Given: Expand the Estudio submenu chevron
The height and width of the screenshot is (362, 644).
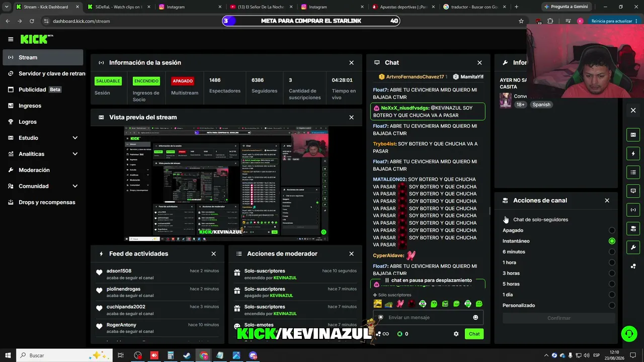Looking at the screenshot, I should point(75,138).
